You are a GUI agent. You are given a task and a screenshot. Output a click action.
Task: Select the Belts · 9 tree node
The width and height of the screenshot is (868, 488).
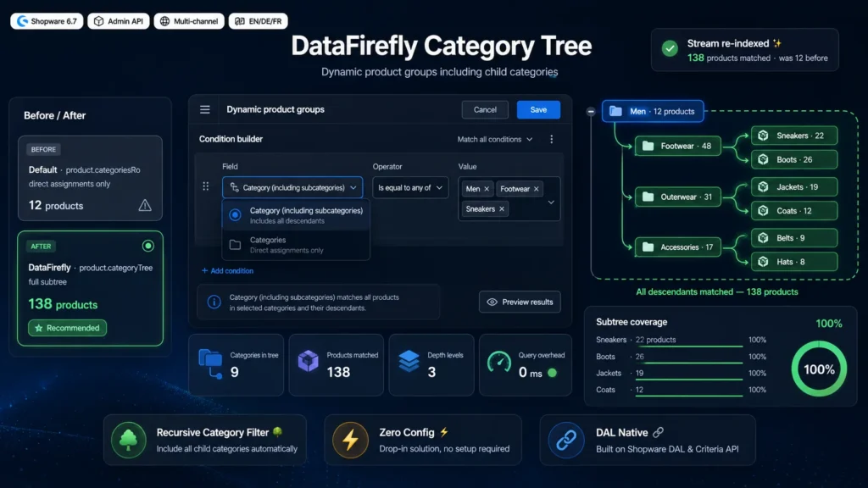tap(794, 238)
